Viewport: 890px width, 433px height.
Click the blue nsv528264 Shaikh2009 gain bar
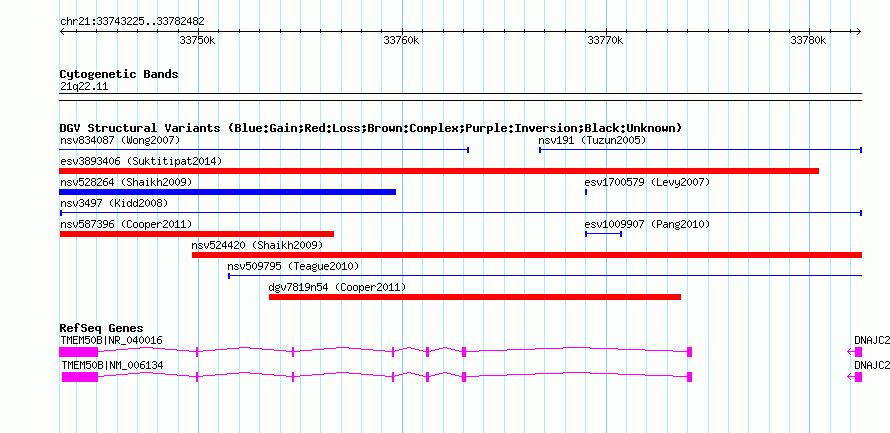[x=228, y=192]
